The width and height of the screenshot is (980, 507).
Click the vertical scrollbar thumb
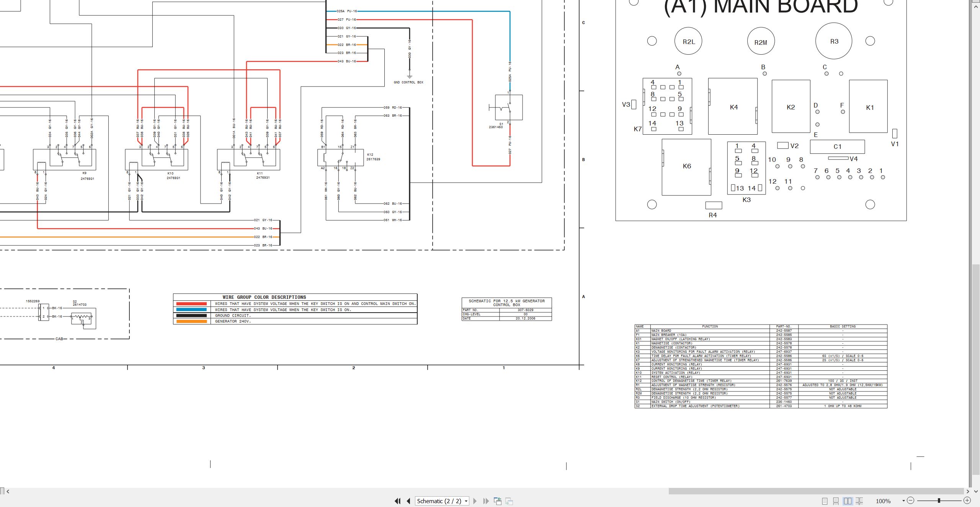click(976, 369)
